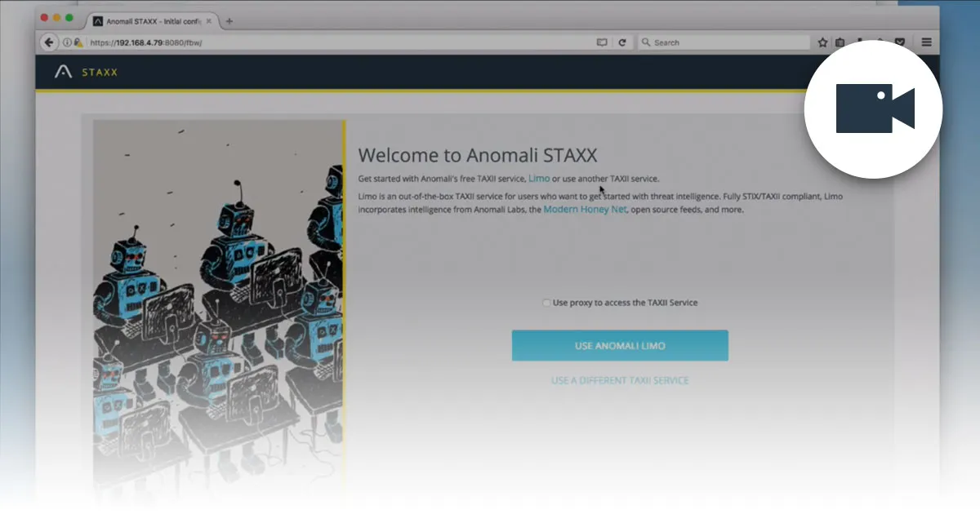Toggle reader view icon in address bar
This screenshot has width=980, height=514.
[603, 42]
